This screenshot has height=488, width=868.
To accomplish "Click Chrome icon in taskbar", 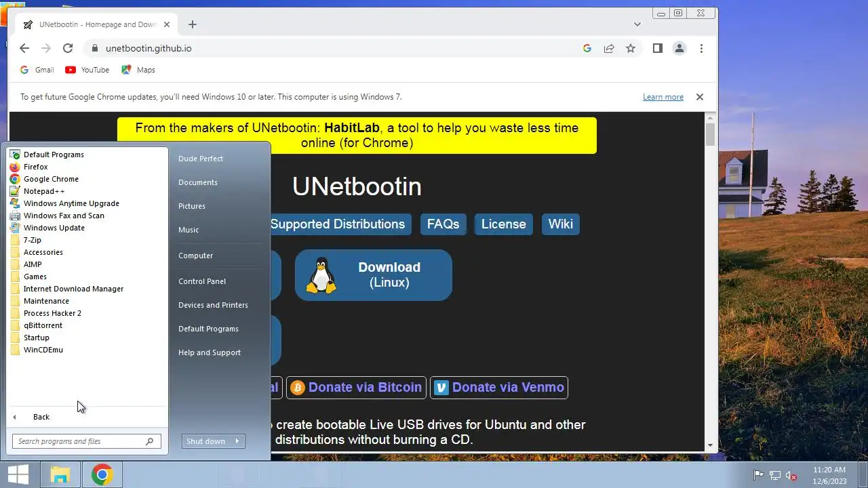I will [102, 474].
